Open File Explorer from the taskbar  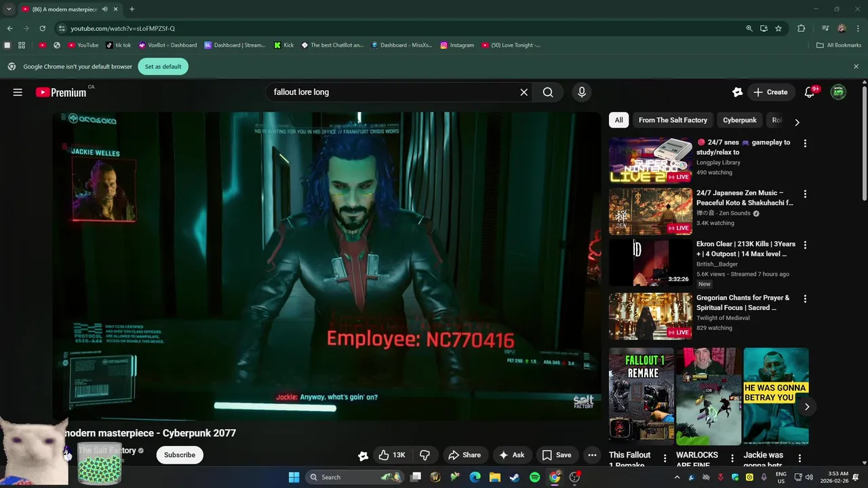point(495,477)
